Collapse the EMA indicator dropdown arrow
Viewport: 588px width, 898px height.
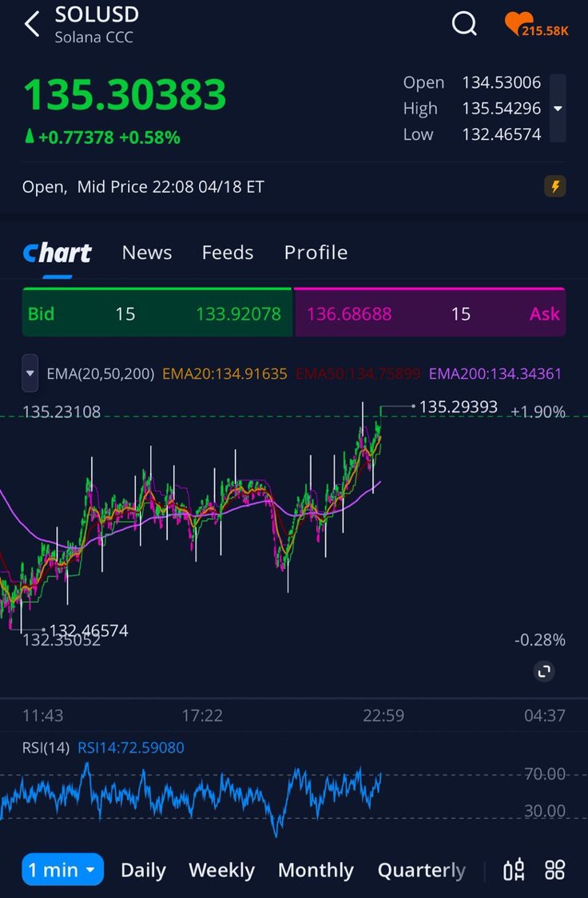click(30, 373)
